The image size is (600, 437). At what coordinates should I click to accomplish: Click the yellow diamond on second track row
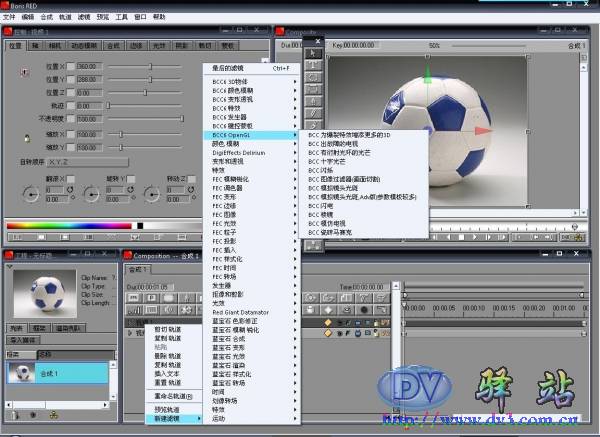click(328, 333)
